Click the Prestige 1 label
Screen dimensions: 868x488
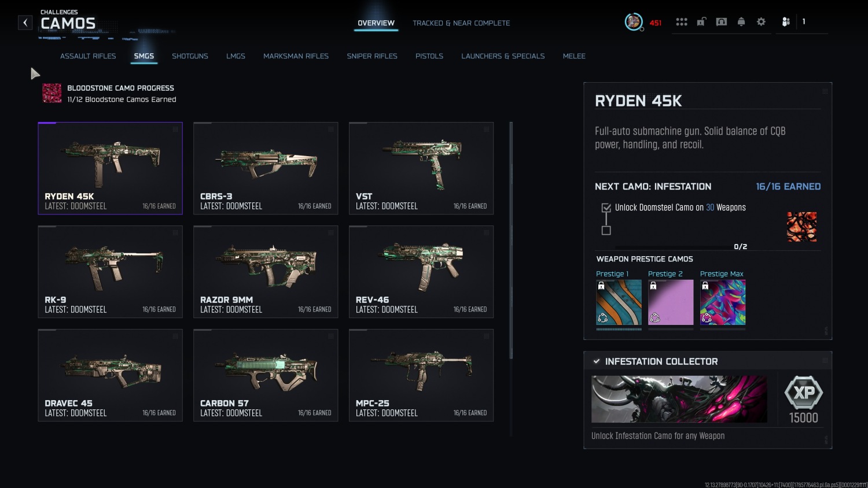(x=612, y=274)
